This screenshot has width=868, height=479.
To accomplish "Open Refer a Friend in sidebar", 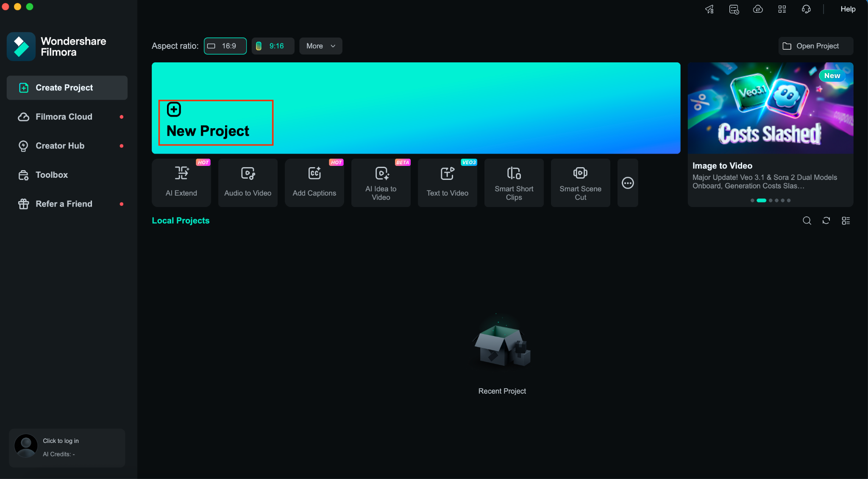I will point(67,204).
